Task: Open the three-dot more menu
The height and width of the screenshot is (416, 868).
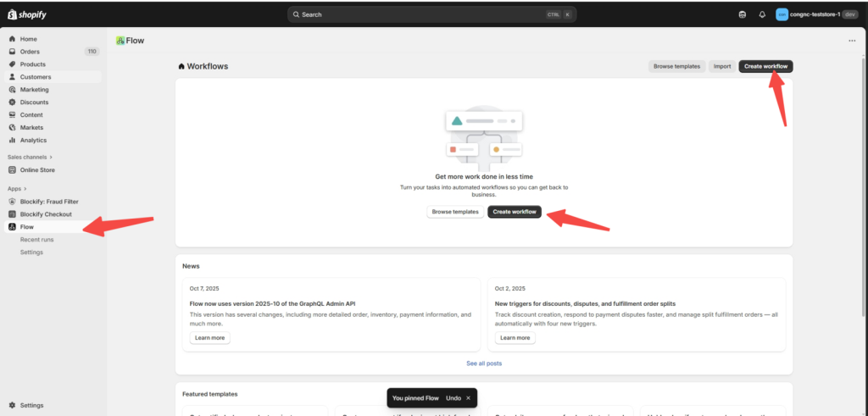Action: [x=852, y=41]
